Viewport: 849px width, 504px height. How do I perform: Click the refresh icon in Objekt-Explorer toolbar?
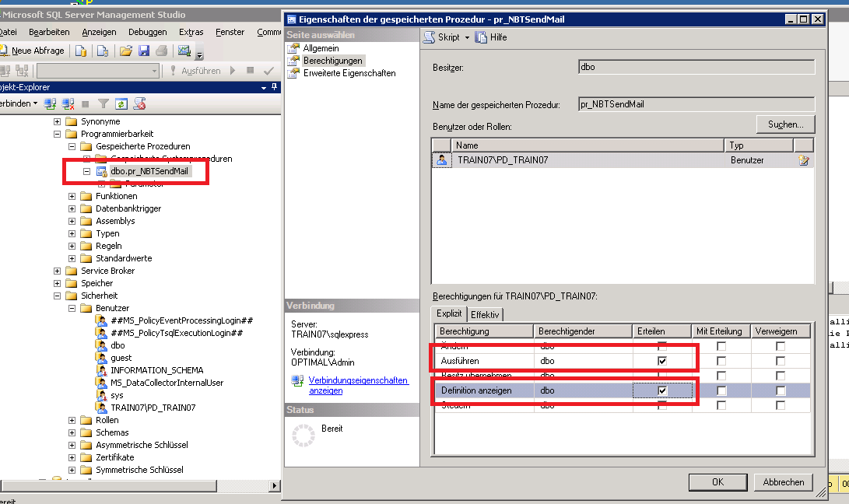point(122,103)
